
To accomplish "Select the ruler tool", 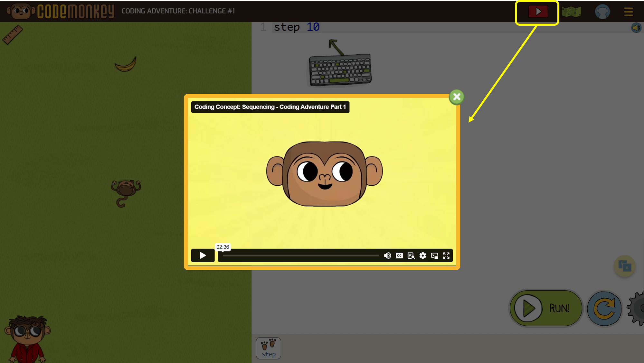I will 13,34.
